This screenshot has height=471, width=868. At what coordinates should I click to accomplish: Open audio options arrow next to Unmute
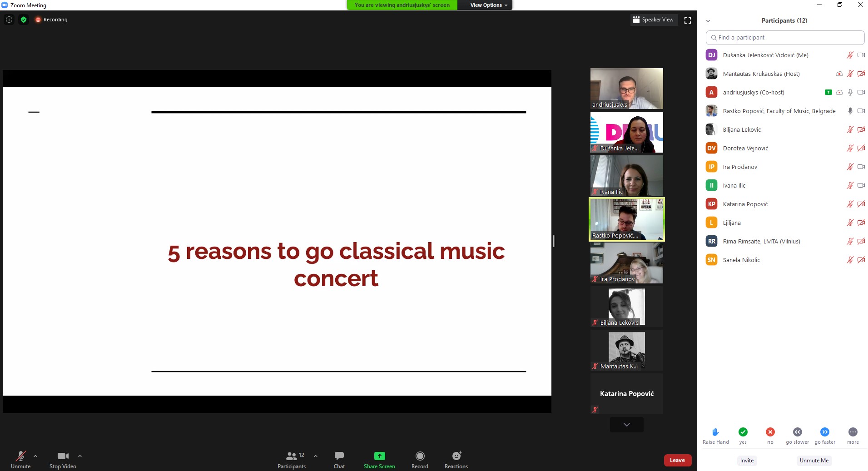coord(35,456)
